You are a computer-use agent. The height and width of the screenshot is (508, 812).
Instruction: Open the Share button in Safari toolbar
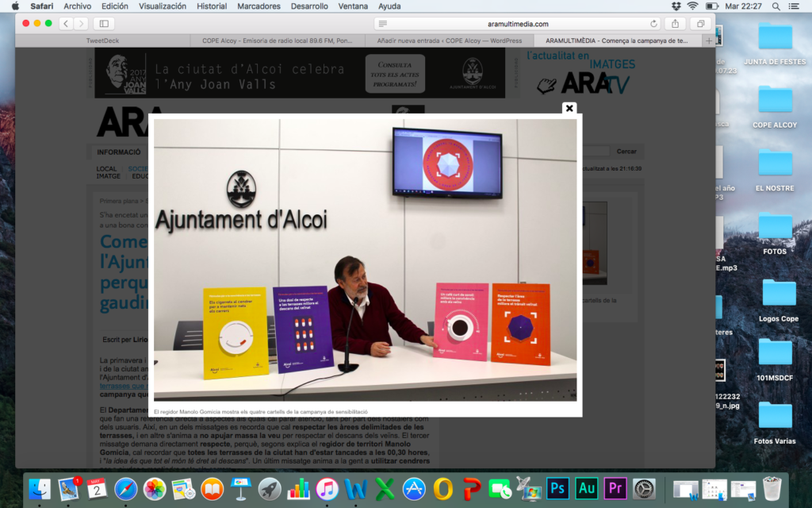[x=675, y=24]
